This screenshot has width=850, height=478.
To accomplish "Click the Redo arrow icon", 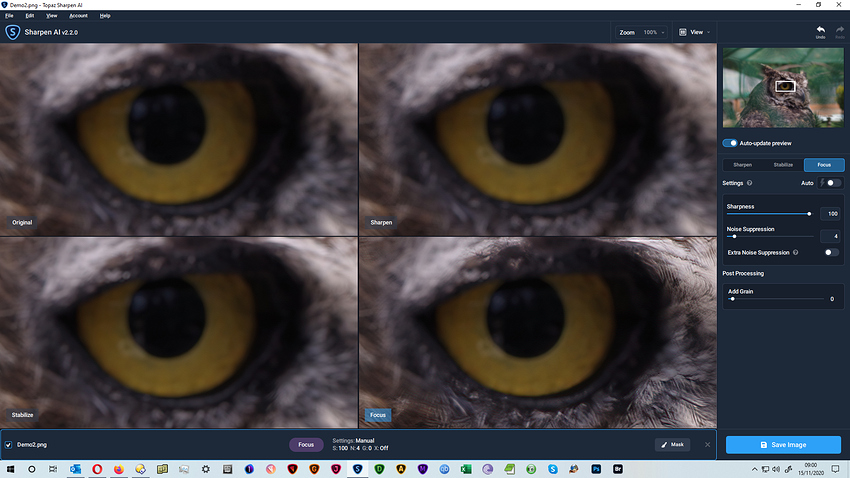I will (840, 30).
